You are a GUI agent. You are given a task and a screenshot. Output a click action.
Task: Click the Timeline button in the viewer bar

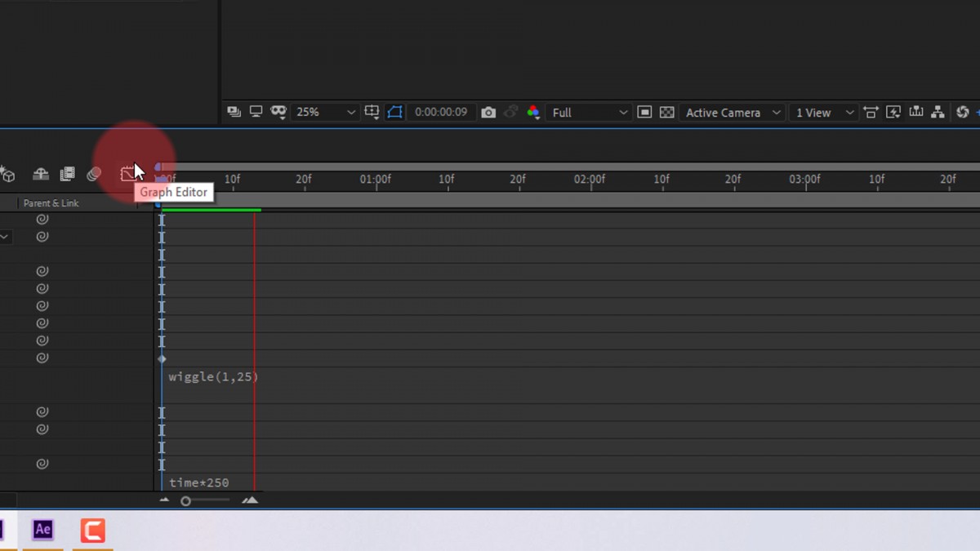click(916, 112)
